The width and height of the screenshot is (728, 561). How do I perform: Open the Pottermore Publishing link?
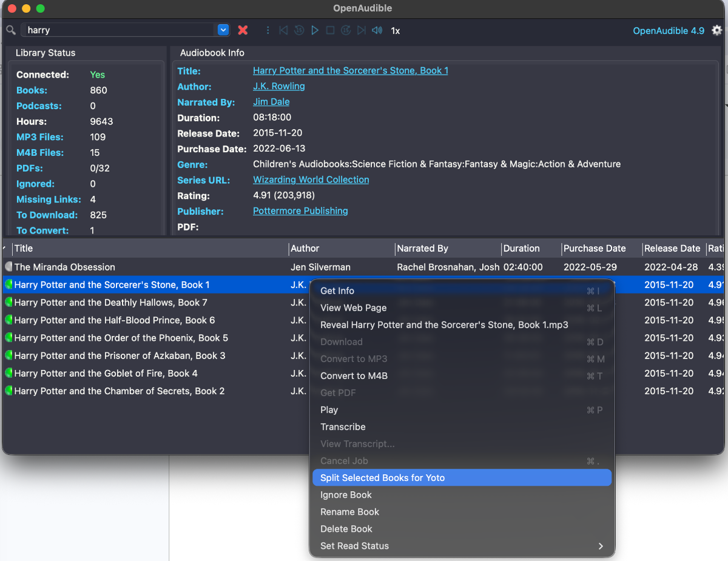pyautogui.click(x=300, y=211)
